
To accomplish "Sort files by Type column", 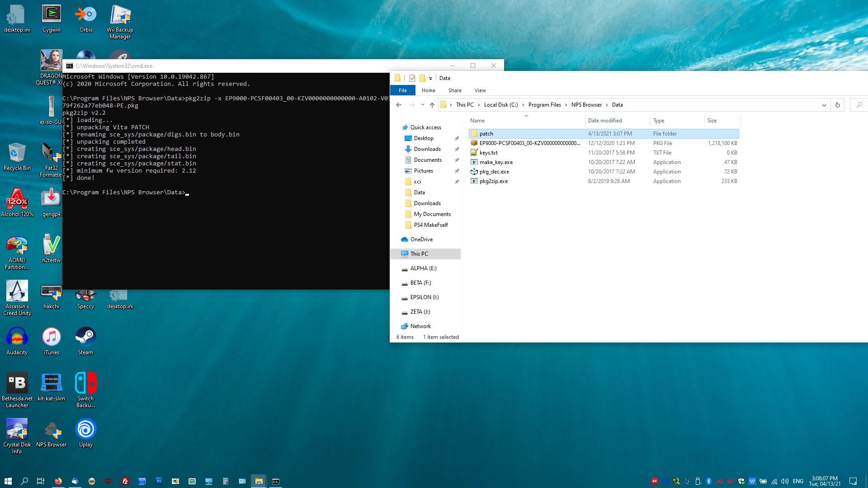I will pos(677,121).
